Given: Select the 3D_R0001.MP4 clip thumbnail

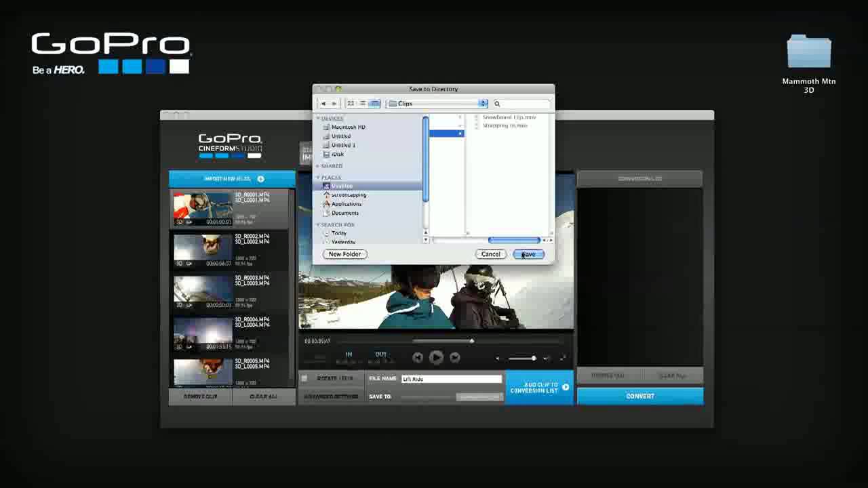Looking at the screenshot, I should coord(203,209).
